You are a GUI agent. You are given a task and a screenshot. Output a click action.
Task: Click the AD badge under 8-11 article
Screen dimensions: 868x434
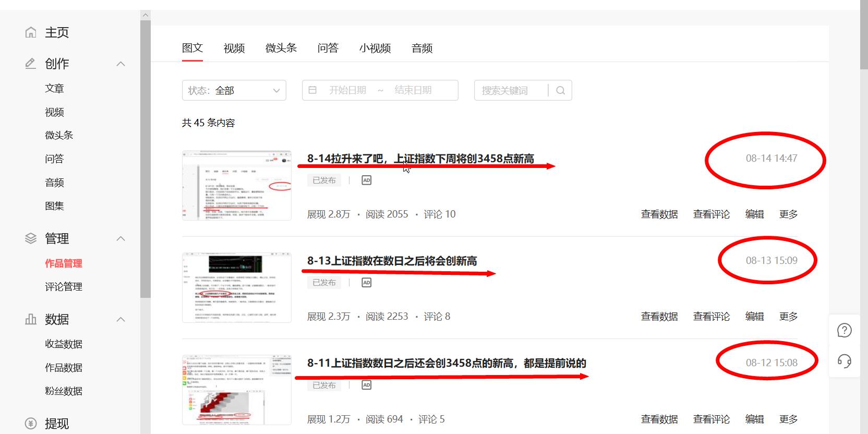tap(367, 385)
